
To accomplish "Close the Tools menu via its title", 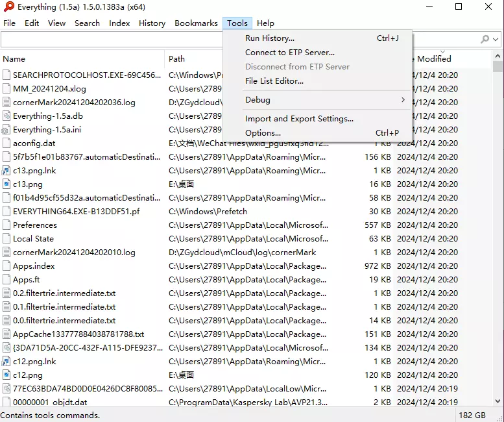I will pyautogui.click(x=237, y=23).
